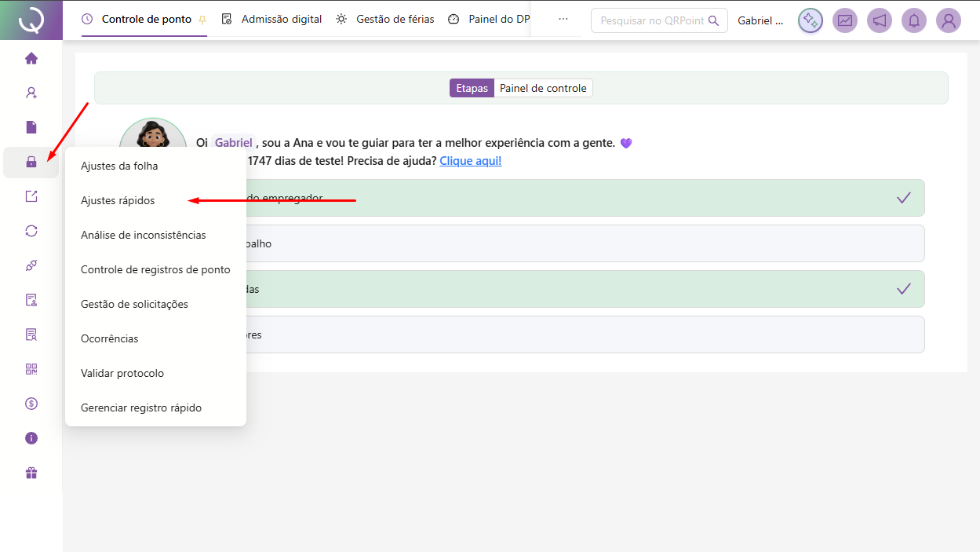Open the Gestão de férias tab

(385, 19)
